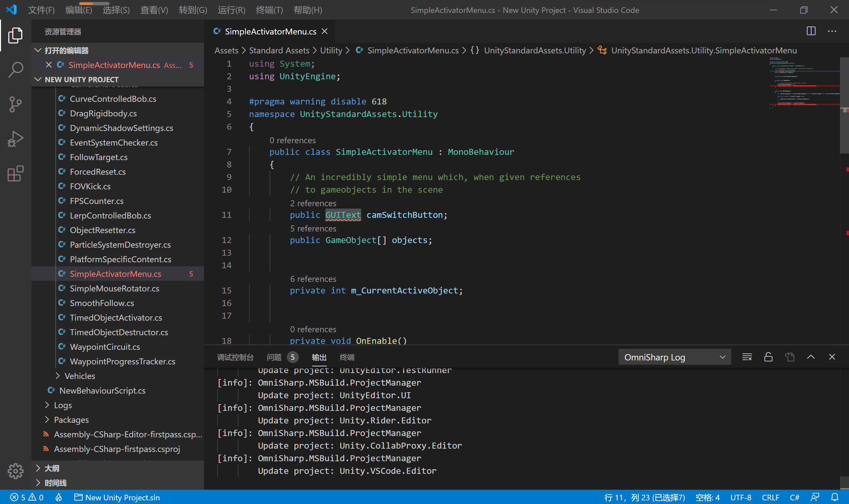
Task: Click UnityStandardAssets.Utility namespace breadcrumb
Action: click(x=535, y=50)
